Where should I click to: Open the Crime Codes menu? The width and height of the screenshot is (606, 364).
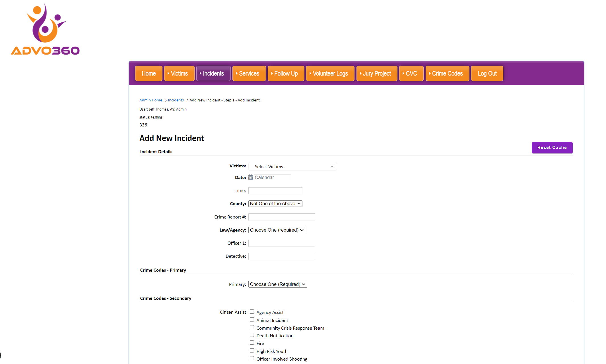click(x=447, y=73)
